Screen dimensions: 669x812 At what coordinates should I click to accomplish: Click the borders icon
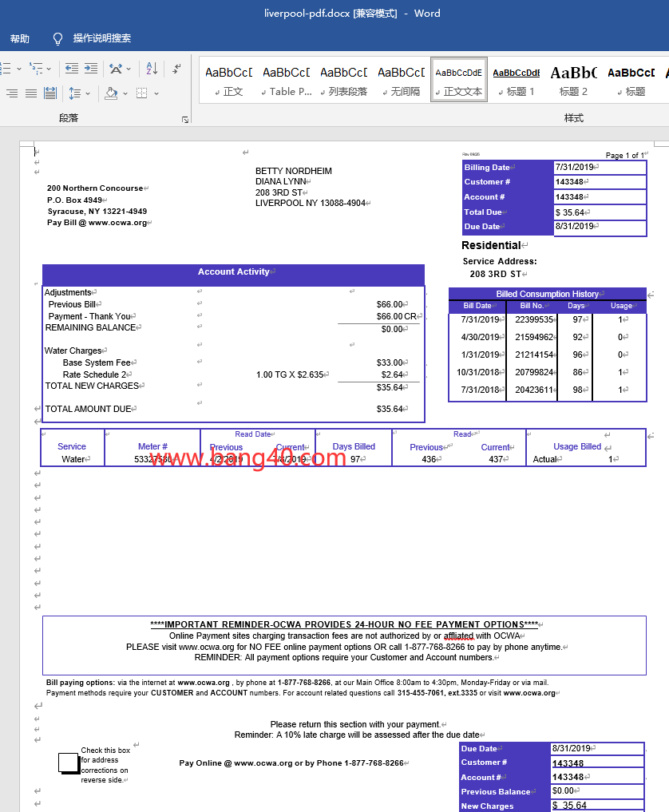[x=142, y=93]
